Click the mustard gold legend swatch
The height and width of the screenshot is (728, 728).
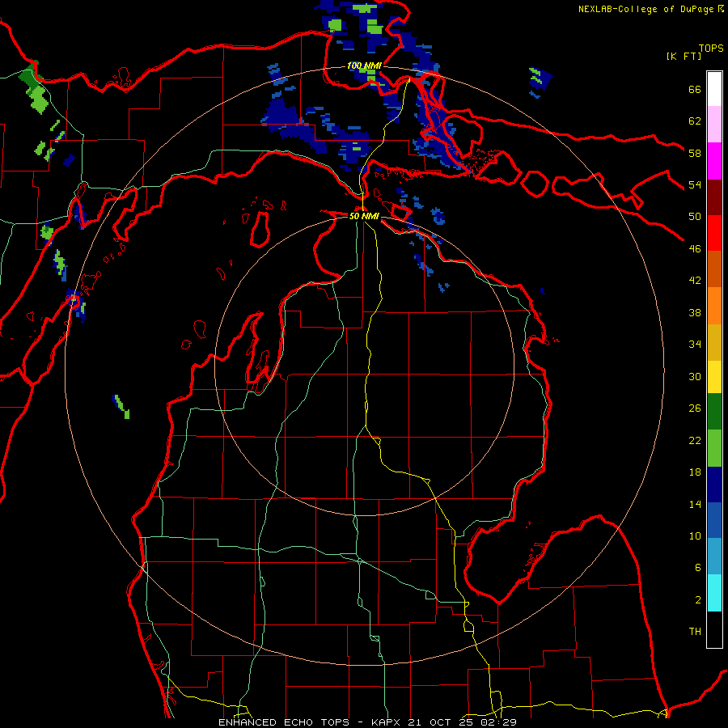[x=714, y=342]
